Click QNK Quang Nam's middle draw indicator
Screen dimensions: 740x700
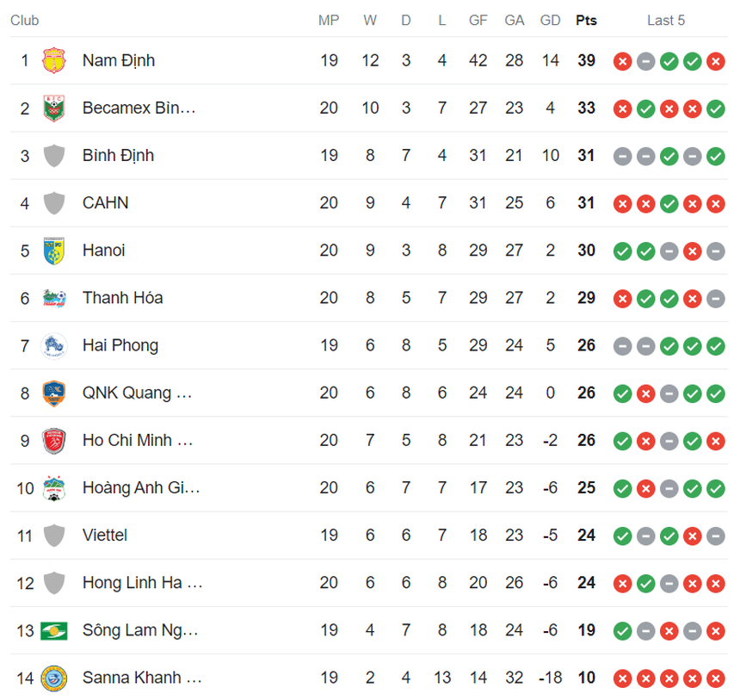[669, 393]
